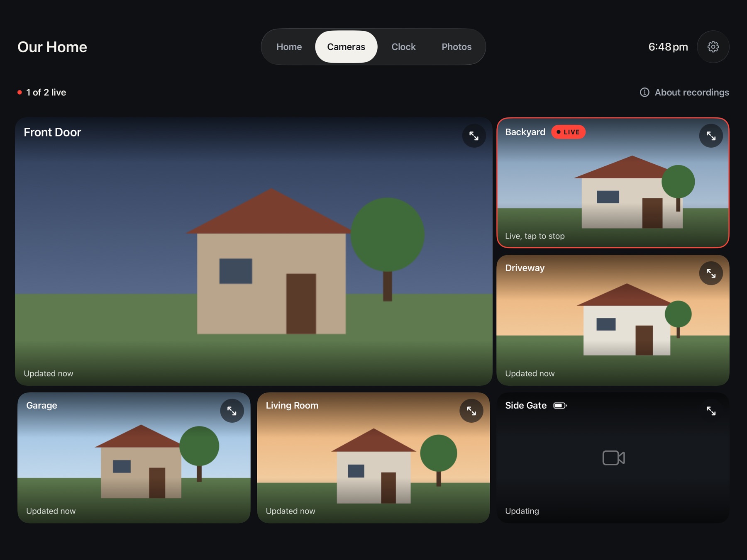Tap the Front Door camera feed
The width and height of the screenshot is (747, 560).
point(254,251)
